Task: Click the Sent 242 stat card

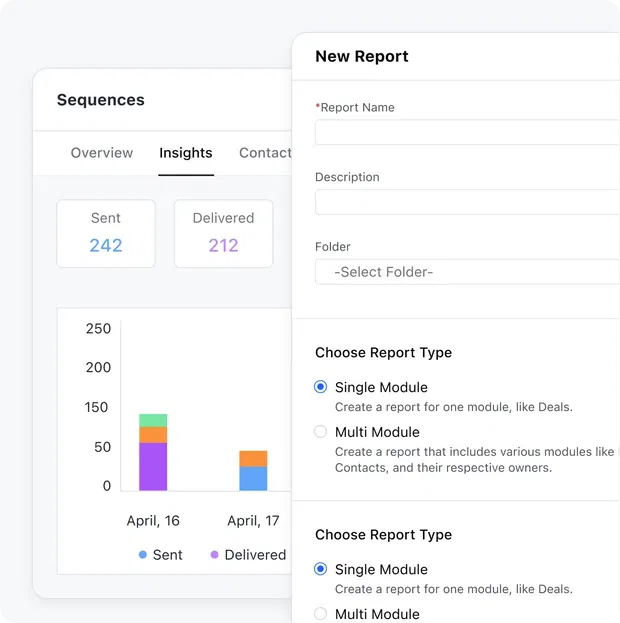Action: (x=106, y=233)
